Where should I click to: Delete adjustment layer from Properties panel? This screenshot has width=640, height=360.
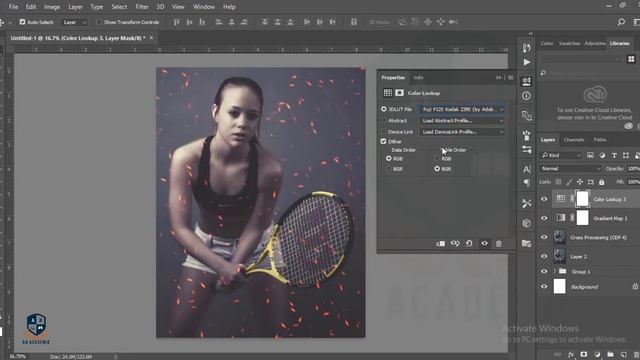(498, 244)
